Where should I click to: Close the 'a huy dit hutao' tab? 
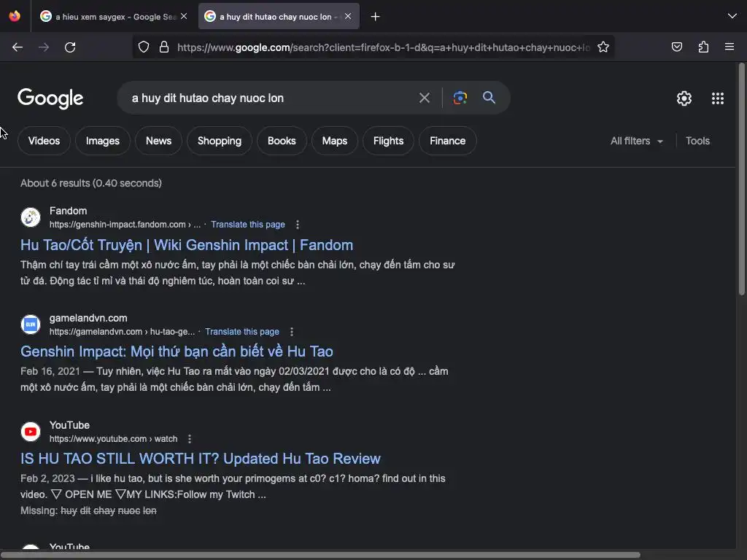point(348,16)
